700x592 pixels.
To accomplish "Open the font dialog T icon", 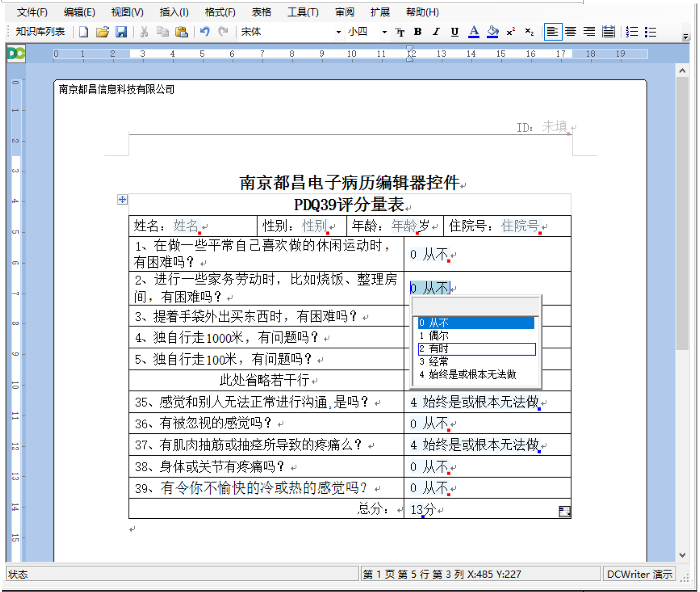I will (x=400, y=32).
